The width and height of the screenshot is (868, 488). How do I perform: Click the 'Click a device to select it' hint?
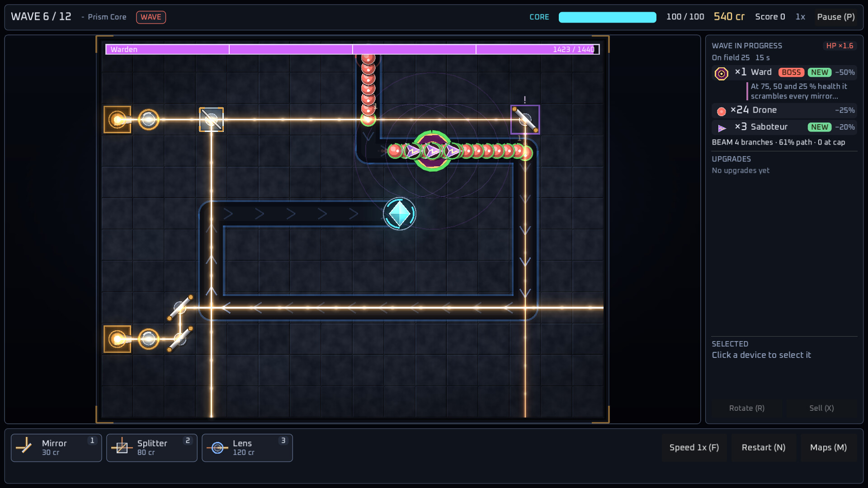(x=761, y=355)
